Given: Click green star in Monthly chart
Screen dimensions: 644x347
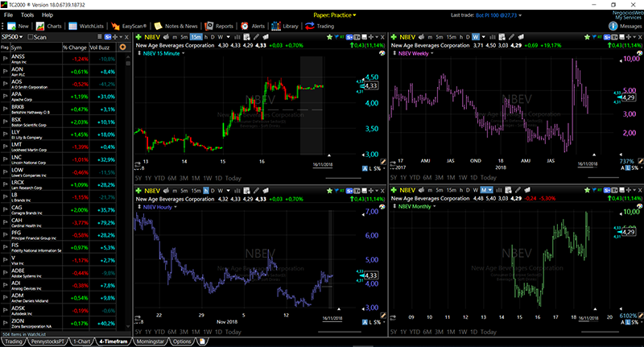Looking at the screenshot, I should click(x=588, y=190).
